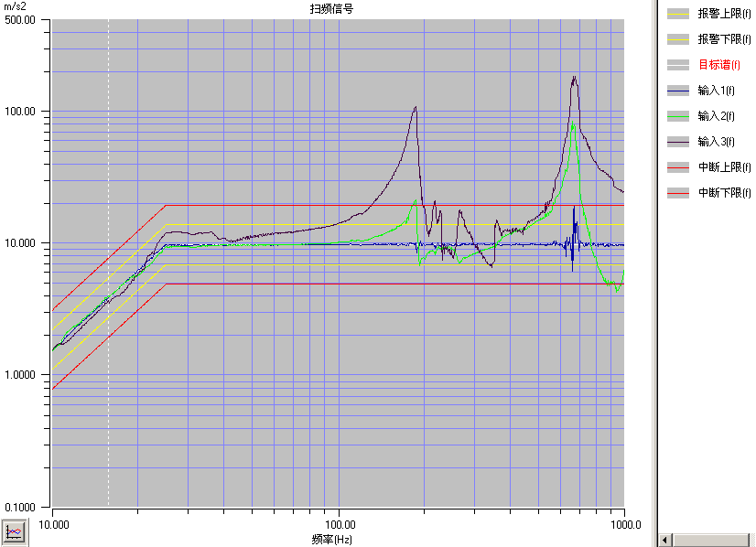The height and width of the screenshot is (547, 756).
Task: Click the red swatch beside 中断上限(f)
Action: [678, 167]
